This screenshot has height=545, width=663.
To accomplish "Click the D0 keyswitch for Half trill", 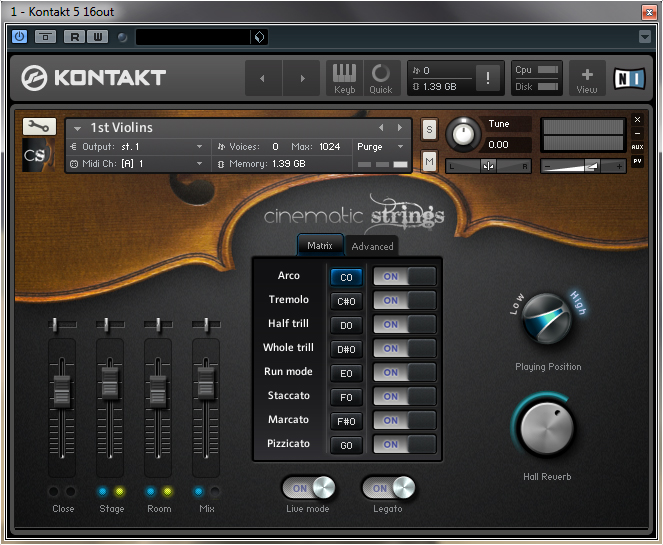I will tap(346, 326).
